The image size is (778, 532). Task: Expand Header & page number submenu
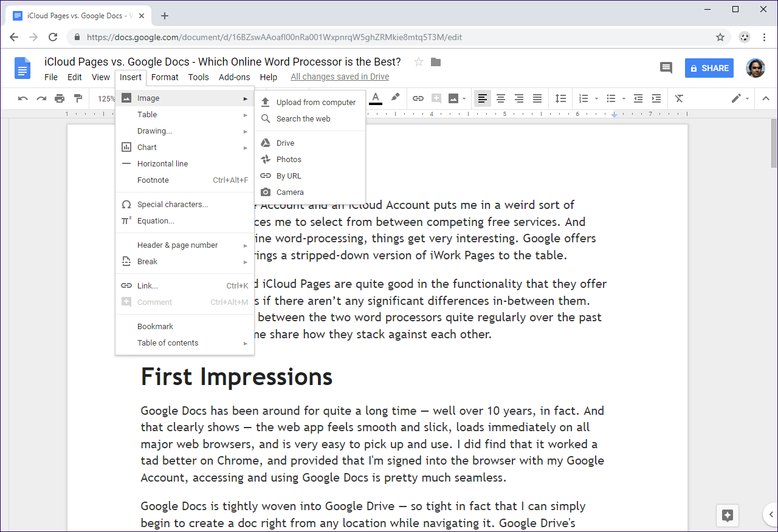(x=185, y=245)
